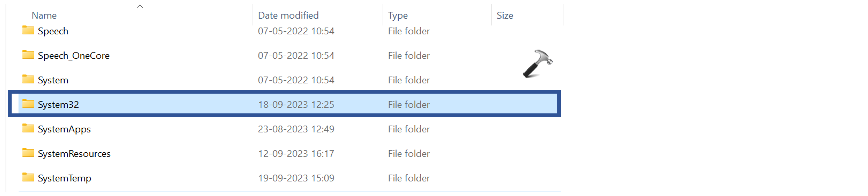Screen dimensions: 868x196
Task: Select the SystemResources folder name
Action: point(74,154)
